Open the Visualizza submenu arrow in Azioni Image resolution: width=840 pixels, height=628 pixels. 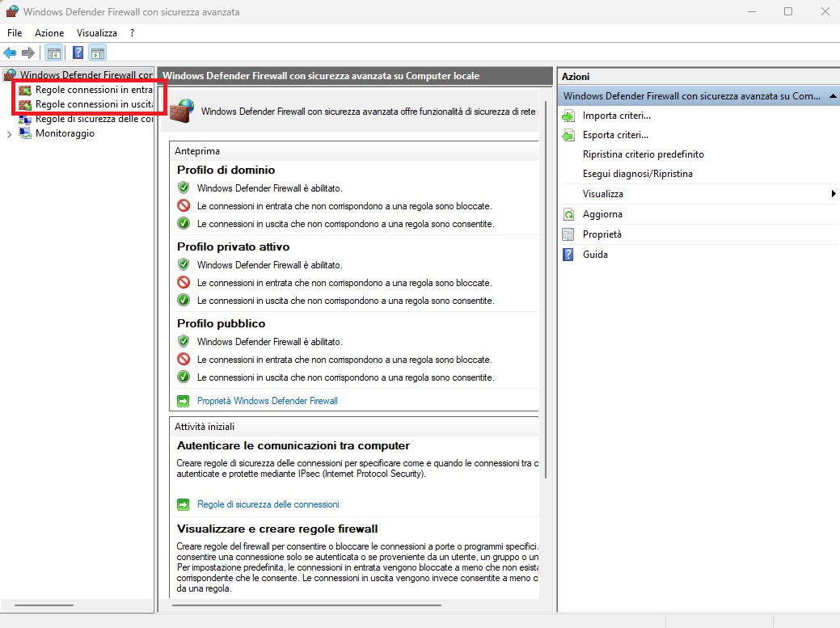tap(833, 194)
